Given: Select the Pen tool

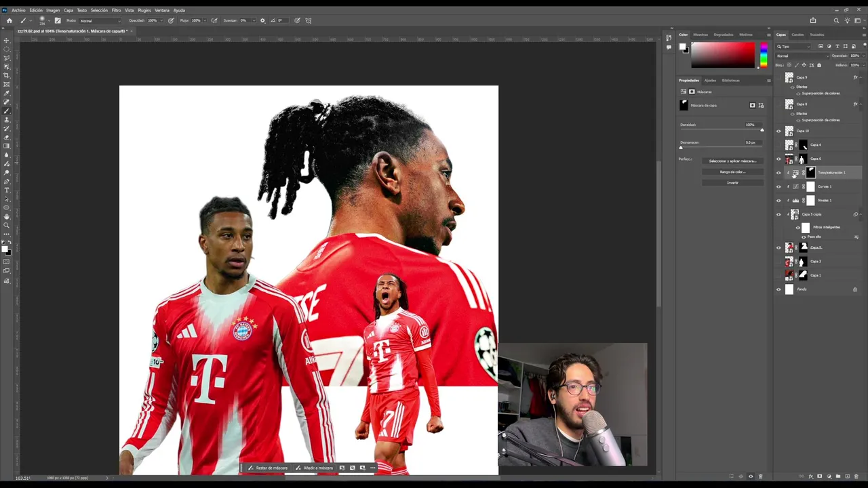Looking at the screenshot, I should tap(7, 181).
